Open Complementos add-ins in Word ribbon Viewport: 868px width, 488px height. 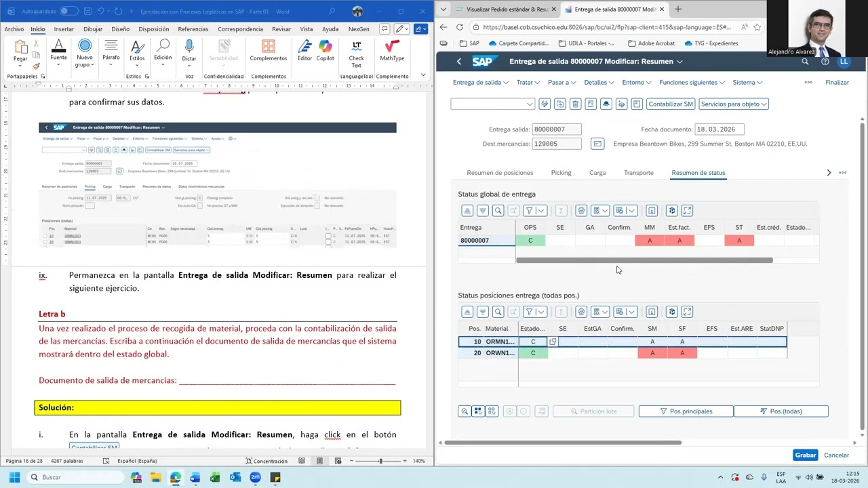[269, 51]
